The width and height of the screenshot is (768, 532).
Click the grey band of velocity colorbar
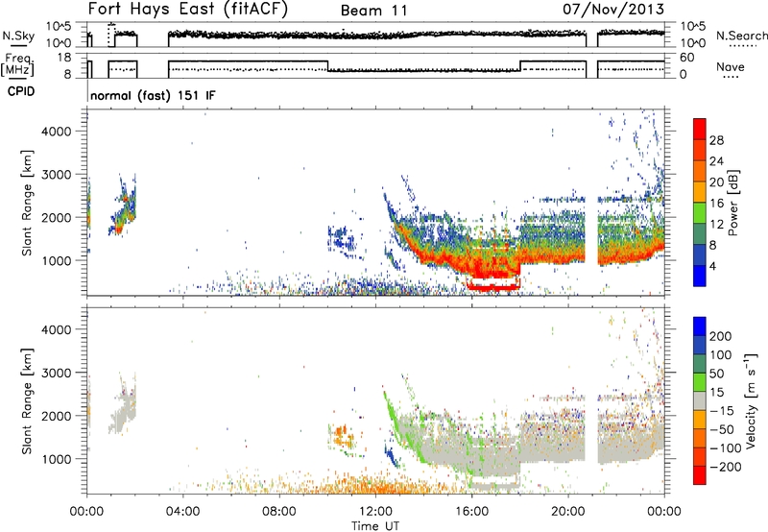700,401
